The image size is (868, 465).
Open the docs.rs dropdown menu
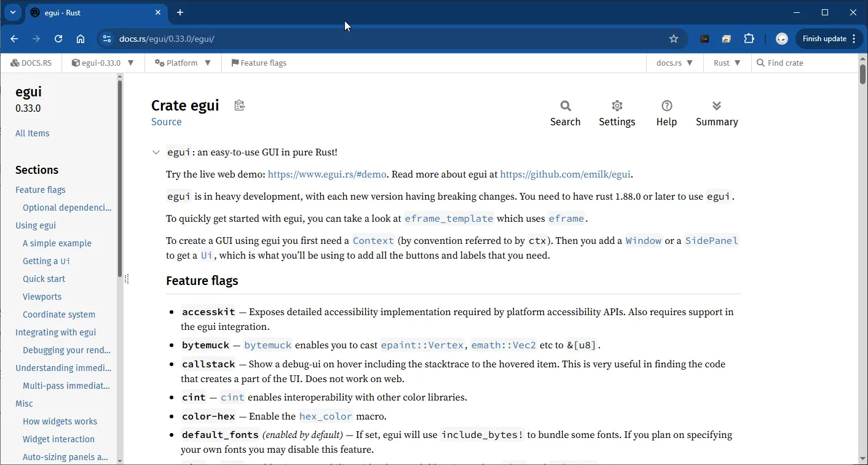pyautogui.click(x=675, y=63)
